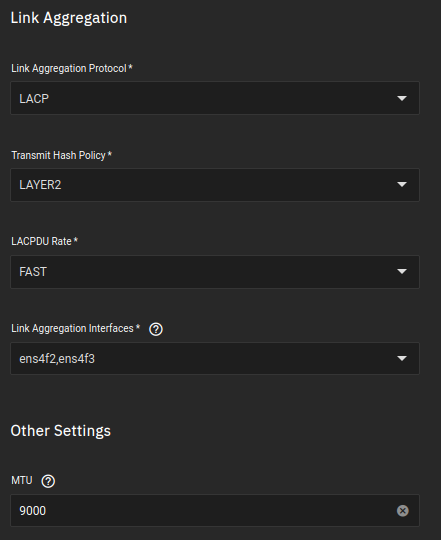This screenshot has width=441, height=540.
Task: Click the Link Aggregation Interfaces label text
Action: [72, 329]
